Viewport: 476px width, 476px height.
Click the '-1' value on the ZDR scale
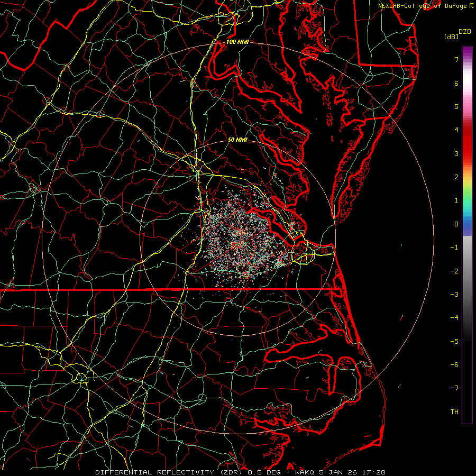pyautogui.click(x=454, y=248)
